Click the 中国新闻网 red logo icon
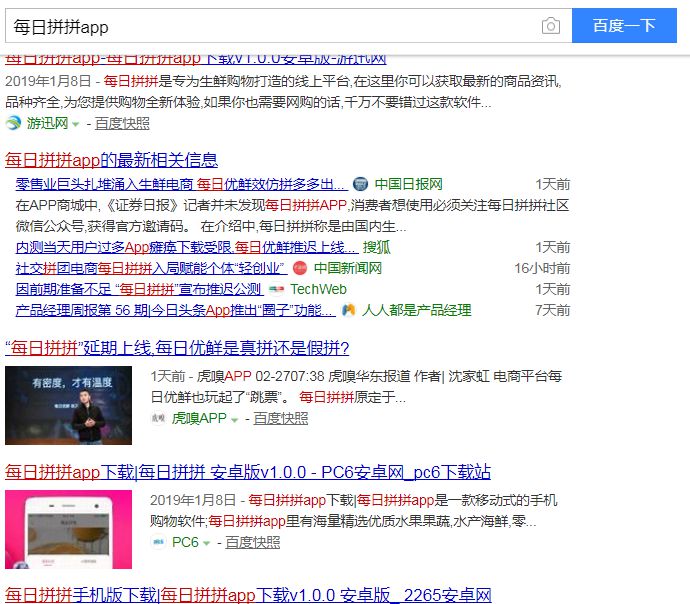 point(300,268)
